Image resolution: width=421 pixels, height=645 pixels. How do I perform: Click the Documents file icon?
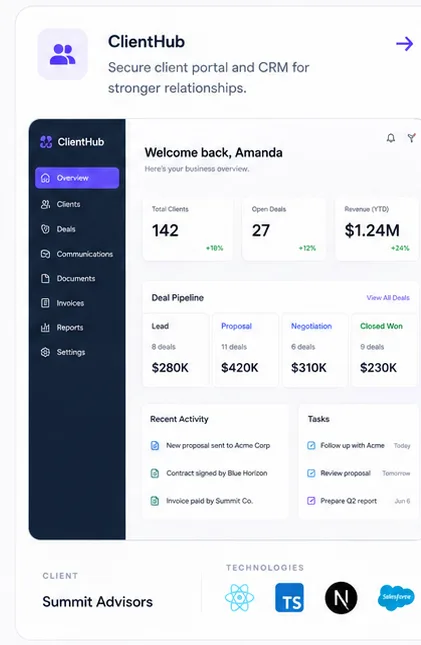(x=45, y=278)
